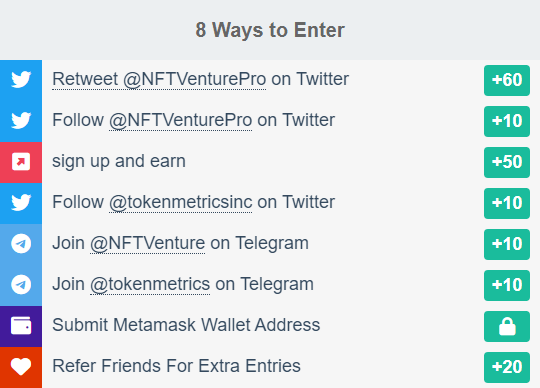Click the red external-link icon for sign up
Viewport: 540px width, 388px height.
(x=21, y=161)
